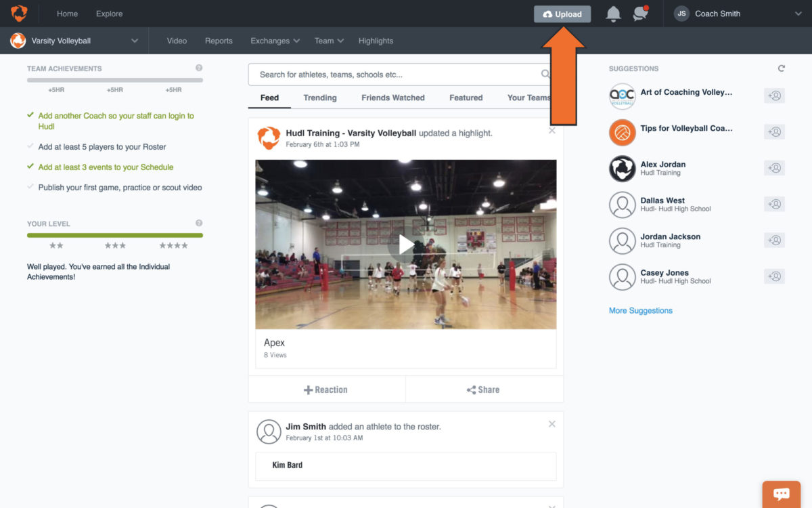Screen dimensions: 812x508
Task: Click Art of Coaching Volleyball avatar
Action: 623,96
